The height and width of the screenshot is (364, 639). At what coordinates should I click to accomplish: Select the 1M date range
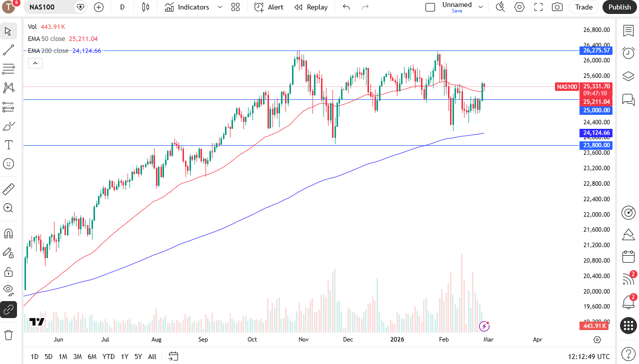63,357
